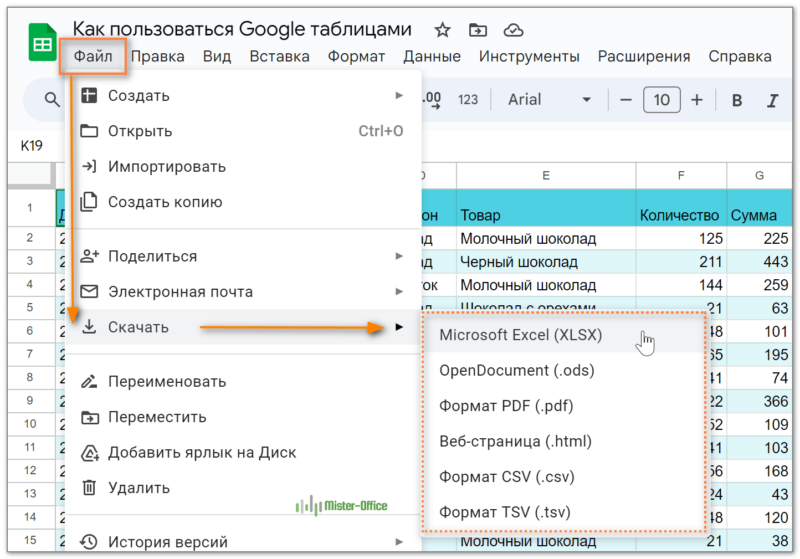This screenshot has height=559, width=800.
Task: Click the cell name box showing K19
Action: coord(32,146)
